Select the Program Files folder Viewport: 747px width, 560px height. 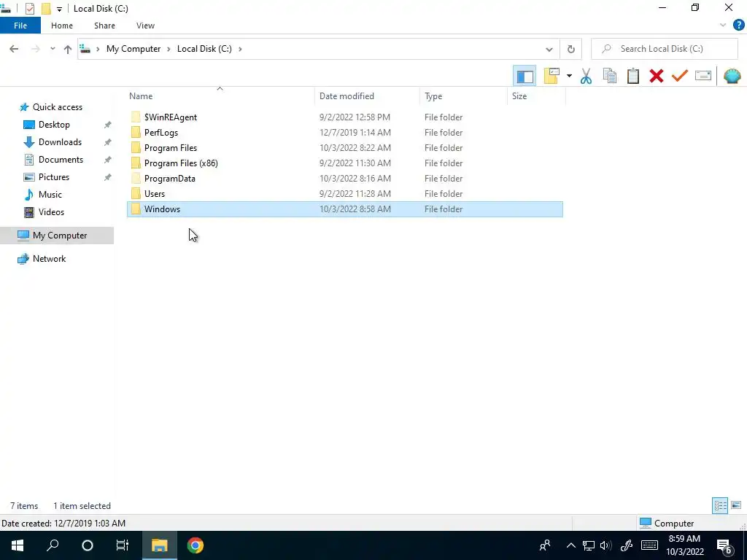pos(345,147)
